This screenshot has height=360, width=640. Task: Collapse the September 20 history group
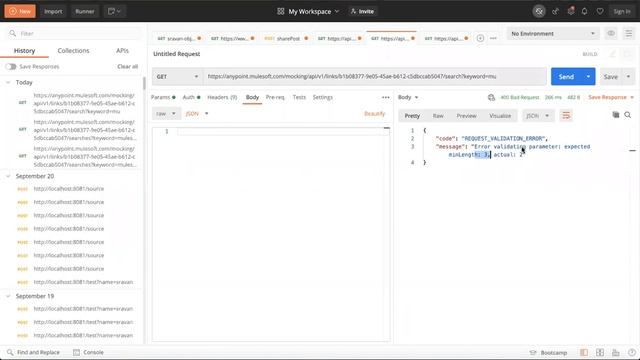click(8, 176)
